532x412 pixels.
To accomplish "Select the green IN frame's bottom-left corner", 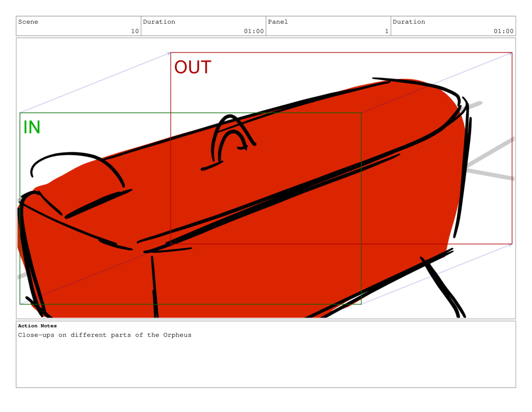I will point(20,304).
